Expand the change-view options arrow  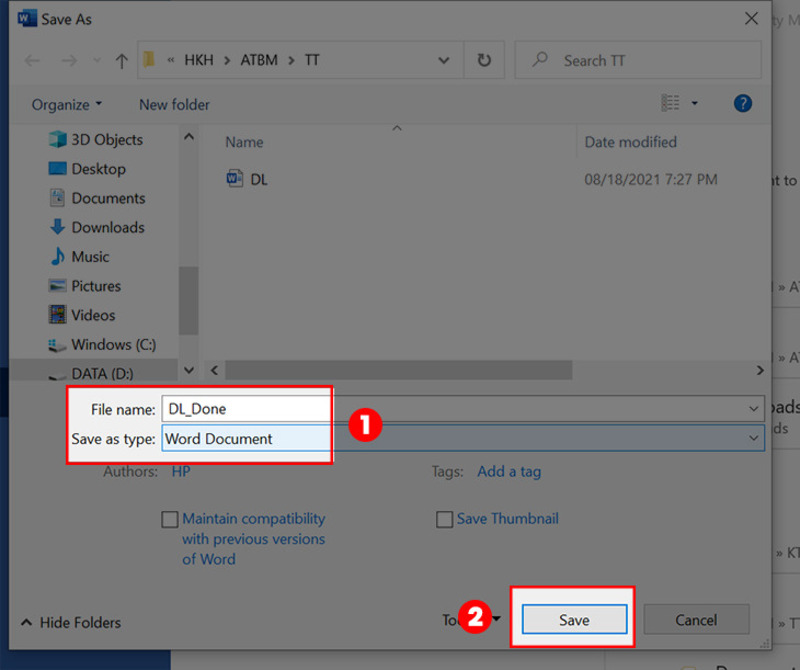pyautogui.click(x=694, y=103)
